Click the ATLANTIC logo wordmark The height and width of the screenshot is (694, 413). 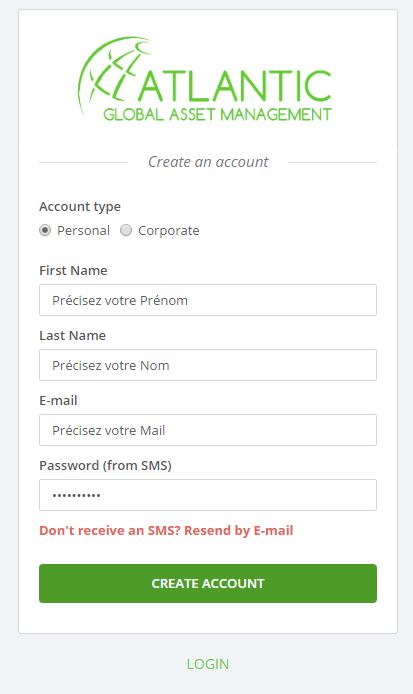pos(235,85)
